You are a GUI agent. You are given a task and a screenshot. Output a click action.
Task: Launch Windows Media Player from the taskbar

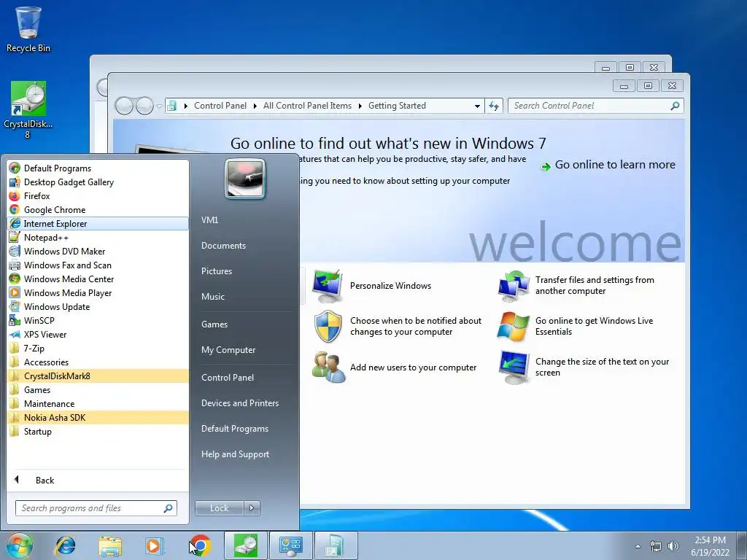[x=154, y=545]
